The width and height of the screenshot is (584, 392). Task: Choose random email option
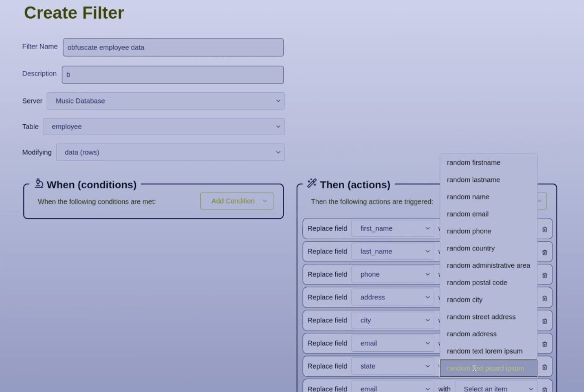[x=488, y=214]
